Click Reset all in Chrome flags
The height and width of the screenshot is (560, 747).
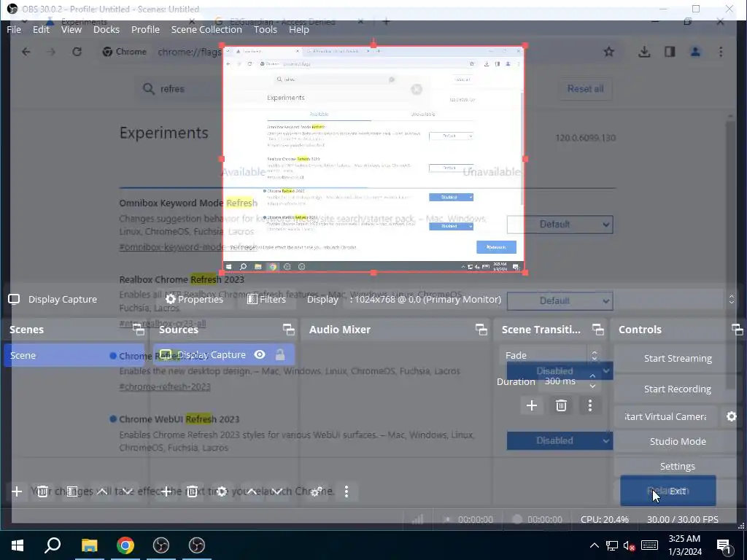pyautogui.click(x=585, y=89)
